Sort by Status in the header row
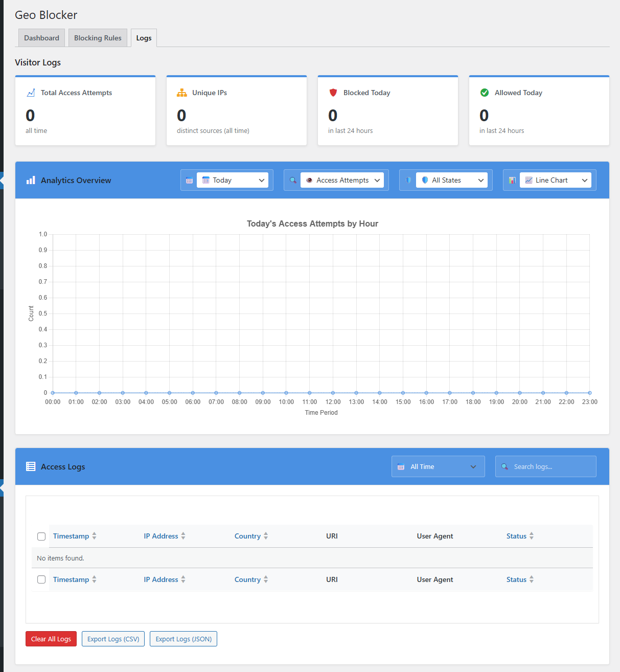 tap(520, 536)
